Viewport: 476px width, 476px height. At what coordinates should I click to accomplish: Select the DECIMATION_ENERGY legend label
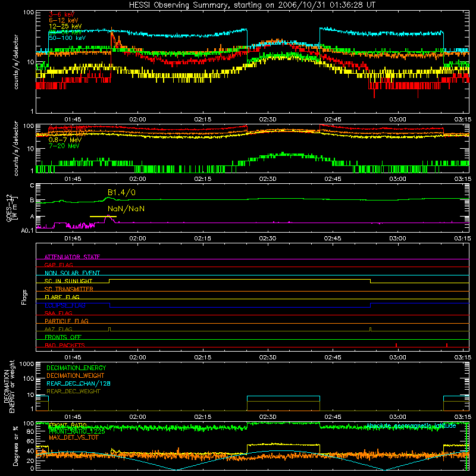pyautogui.click(x=76, y=368)
